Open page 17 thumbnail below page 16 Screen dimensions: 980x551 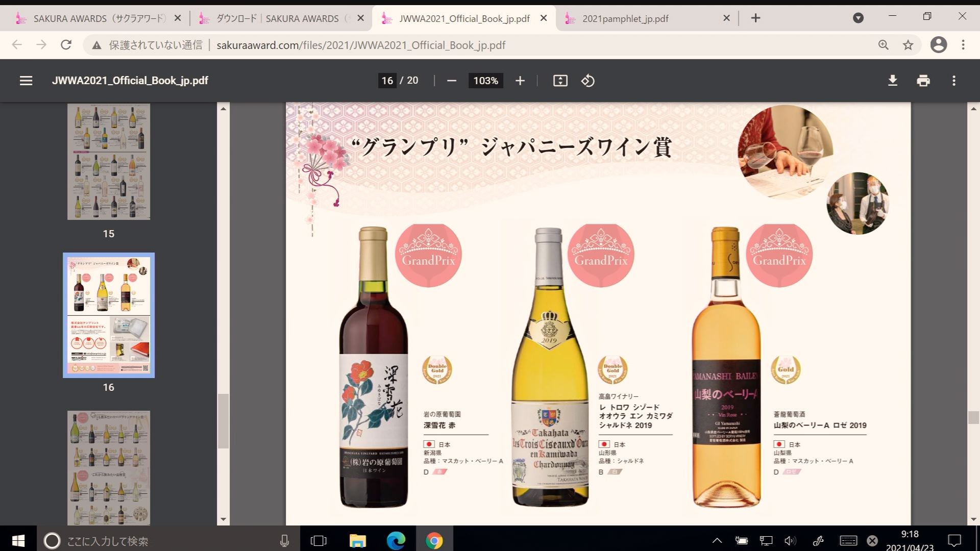[109, 468]
